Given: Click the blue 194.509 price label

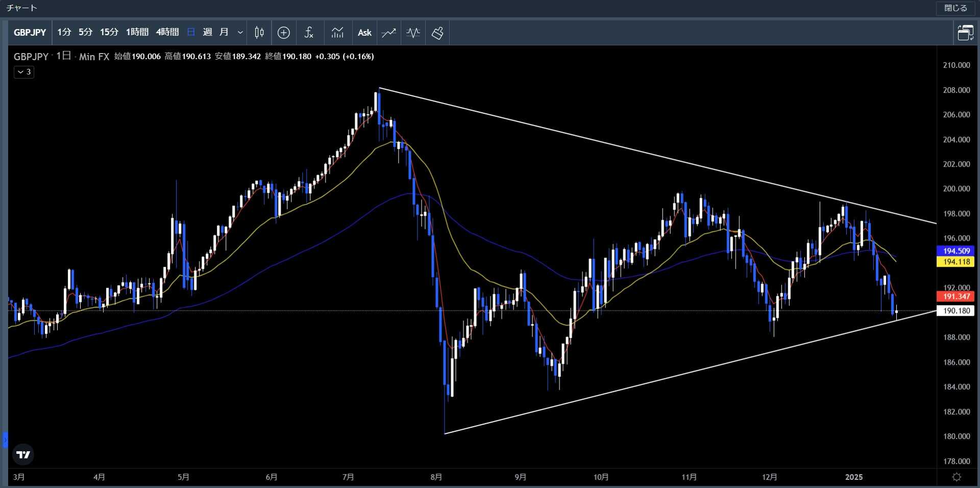Looking at the screenshot, I should pyautogui.click(x=955, y=251).
